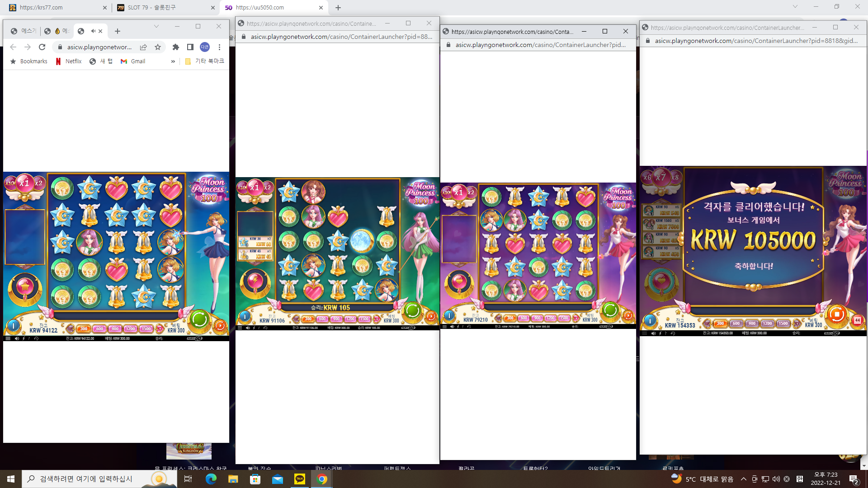
Task: Open Netflix bookmark
Action: pyautogui.click(x=69, y=61)
